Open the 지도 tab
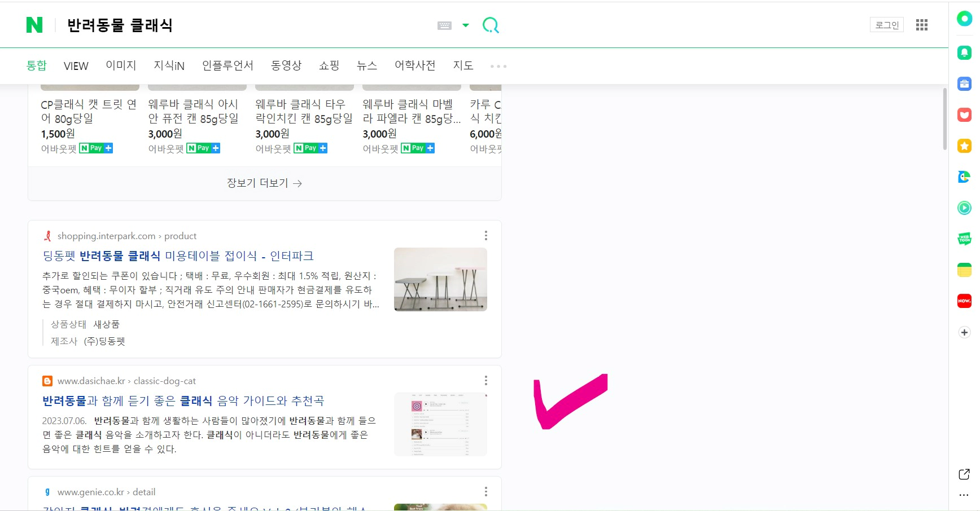 [x=463, y=65]
